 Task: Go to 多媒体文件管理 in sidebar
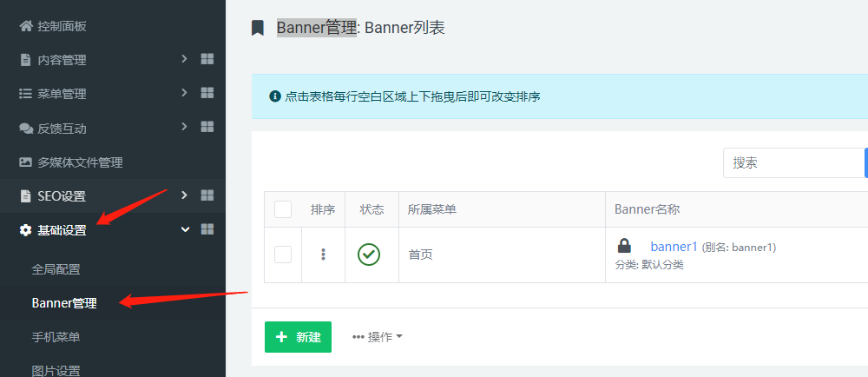pyautogui.click(x=80, y=162)
